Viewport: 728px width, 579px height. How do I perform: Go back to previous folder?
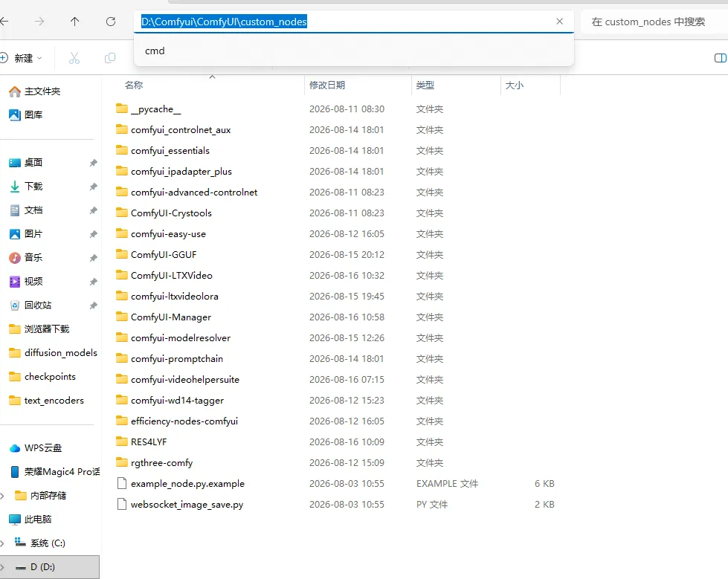click(x=4, y=22)
